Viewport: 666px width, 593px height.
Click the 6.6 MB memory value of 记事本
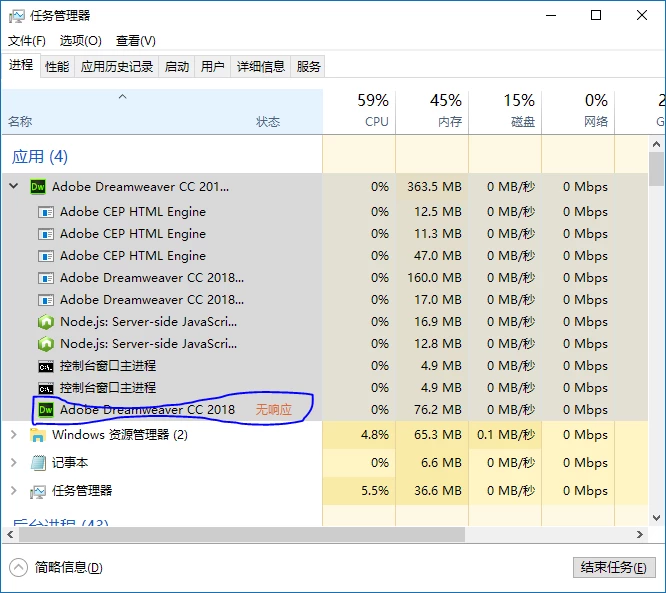[x=441, y=463]
